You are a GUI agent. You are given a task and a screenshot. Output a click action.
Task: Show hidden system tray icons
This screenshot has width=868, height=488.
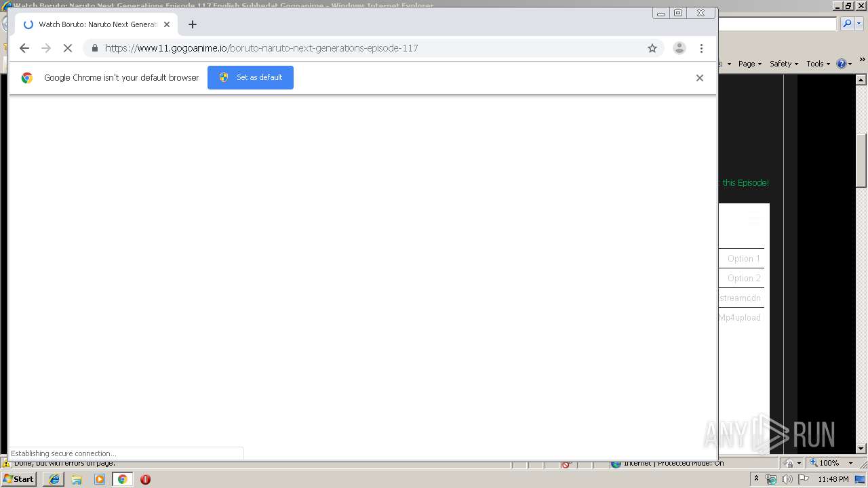point(757,479)
